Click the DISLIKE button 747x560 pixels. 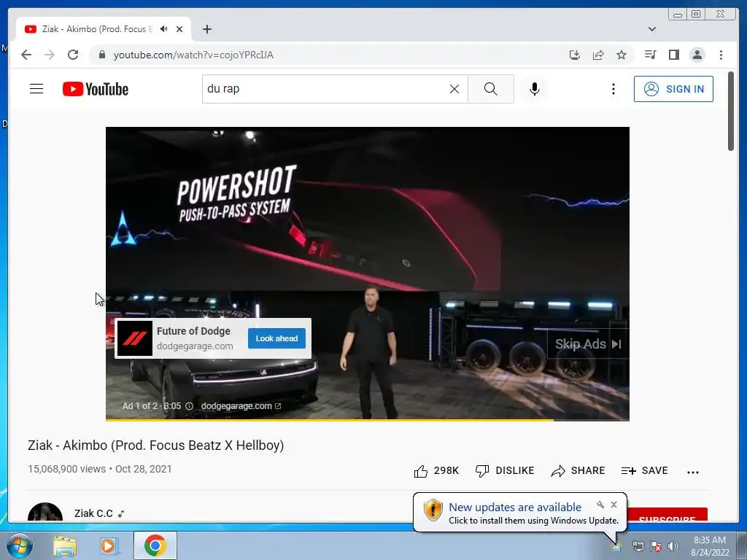pos(505,471)
